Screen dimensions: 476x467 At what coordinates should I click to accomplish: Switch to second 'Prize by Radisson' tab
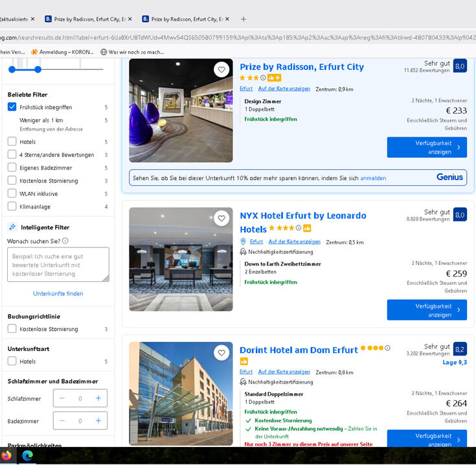point(181,19)
